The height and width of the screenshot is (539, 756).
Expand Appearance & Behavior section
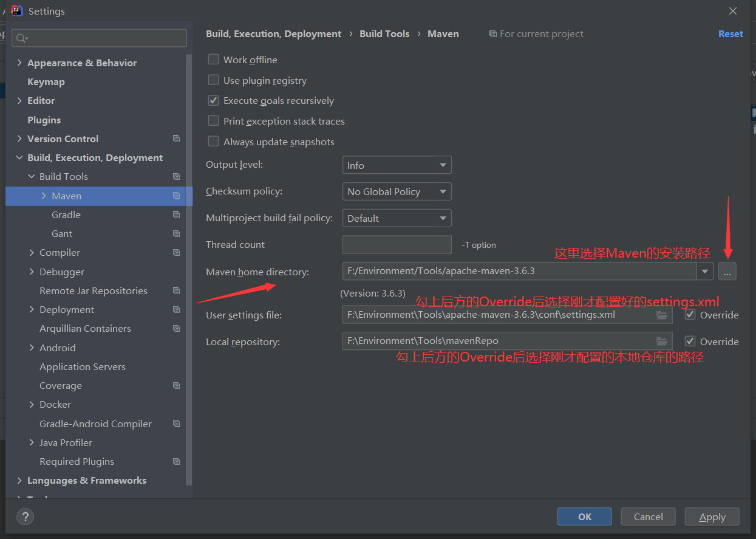pyautogui.click(x=19, y=63)
